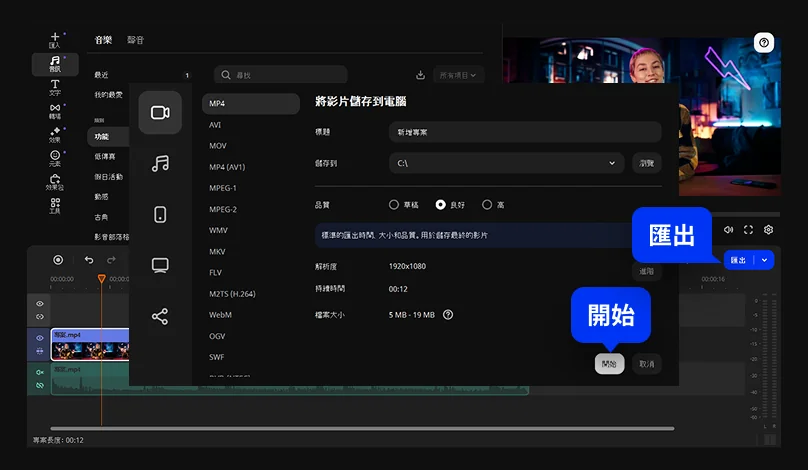Click the preview volume speaker icon
The image size is (808, 470).
pos(728,230)
